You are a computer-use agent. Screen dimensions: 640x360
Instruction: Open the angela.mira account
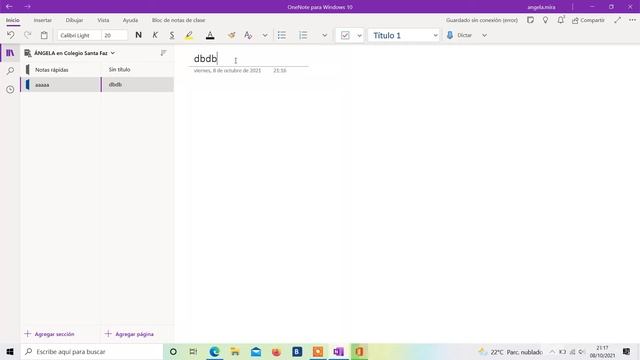tap(541, 7)
